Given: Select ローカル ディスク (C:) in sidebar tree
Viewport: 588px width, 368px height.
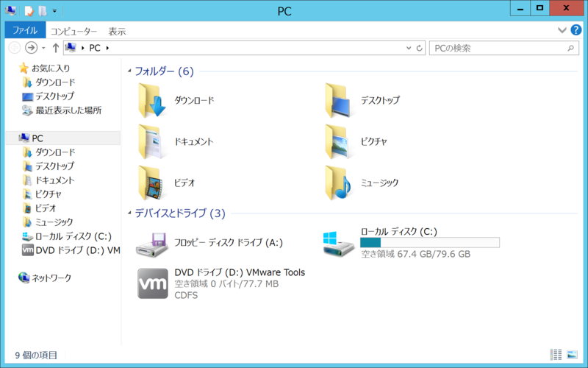Looking at the screenshot, I should [x=67, y=236].
